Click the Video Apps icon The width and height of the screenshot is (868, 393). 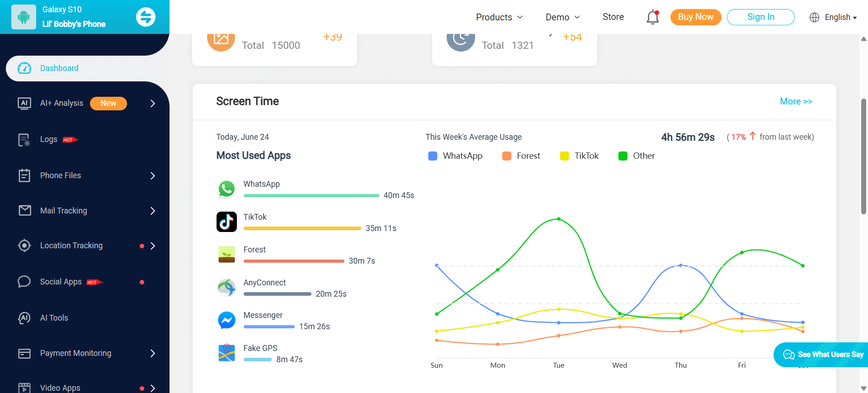click(x=24, y=388)
